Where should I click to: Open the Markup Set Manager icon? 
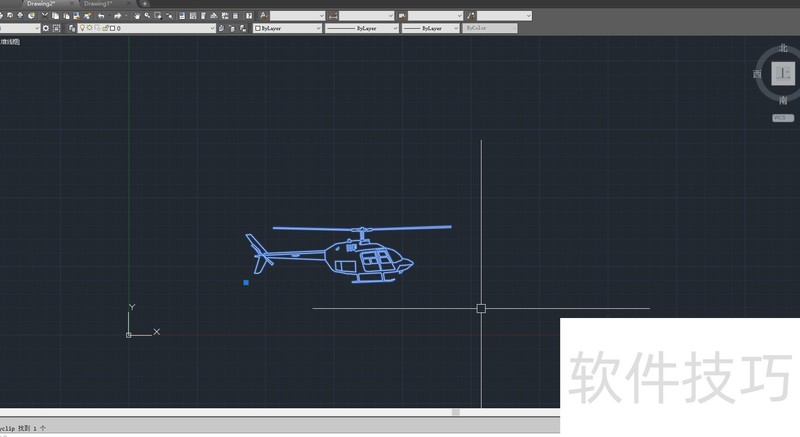pyautogui.click(x=224, y=16)
